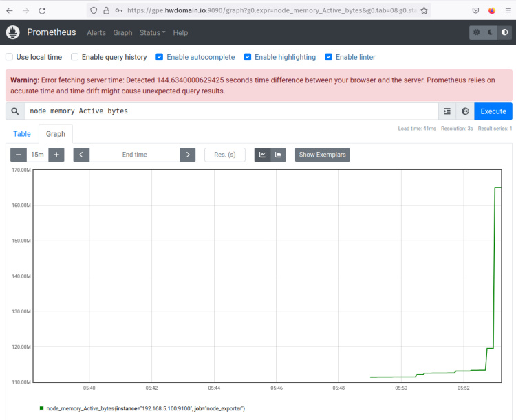Switch to stacked graph mode

[279, 155]
